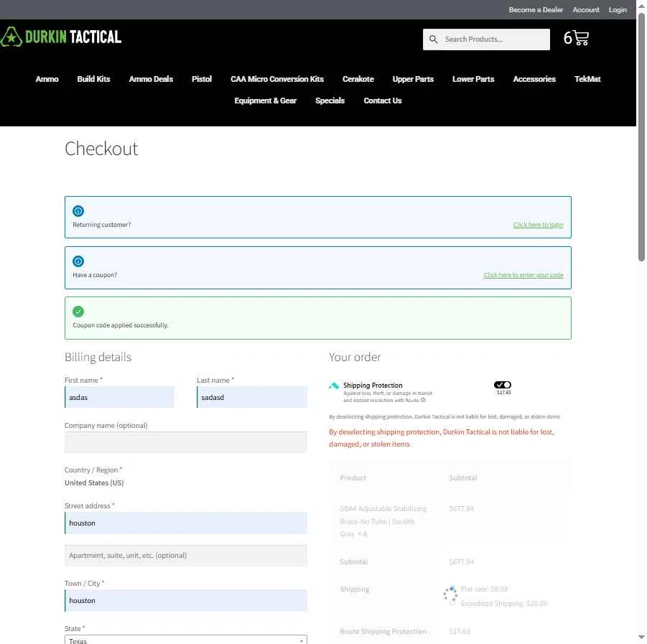Click the Company name field
Screen dimensions: 647x644
coord(186,442)
